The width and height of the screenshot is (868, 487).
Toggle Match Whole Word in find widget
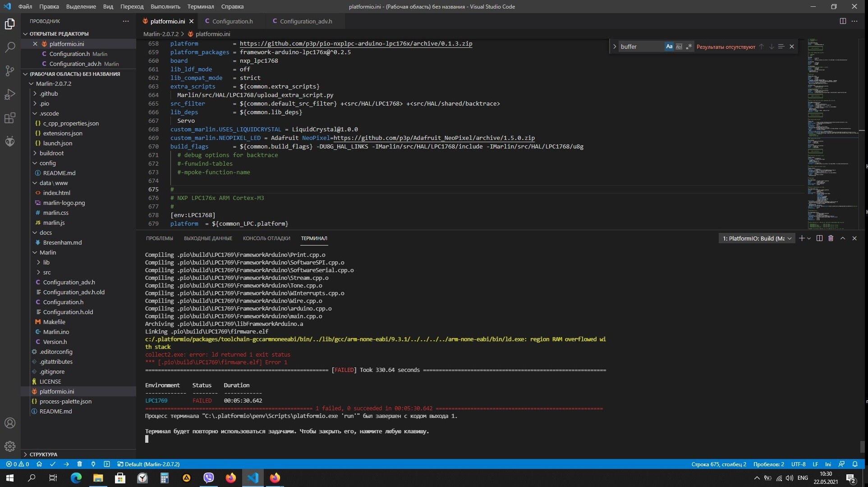coord(679,46)
